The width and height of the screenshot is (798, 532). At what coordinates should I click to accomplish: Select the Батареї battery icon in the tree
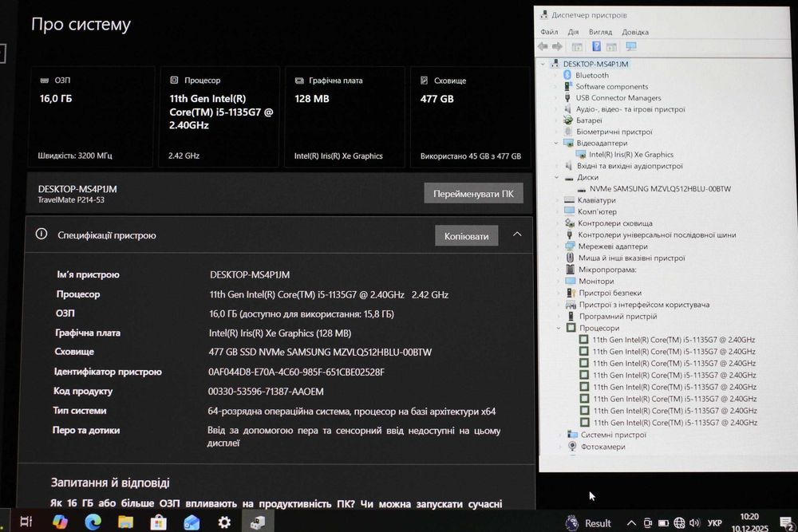pos(568,120)
